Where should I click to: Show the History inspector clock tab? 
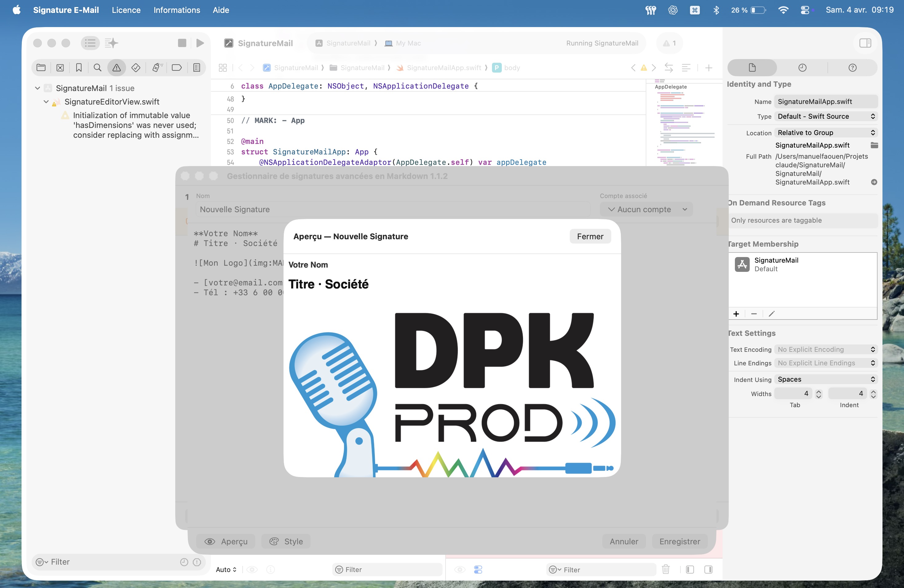coord(802,68)
